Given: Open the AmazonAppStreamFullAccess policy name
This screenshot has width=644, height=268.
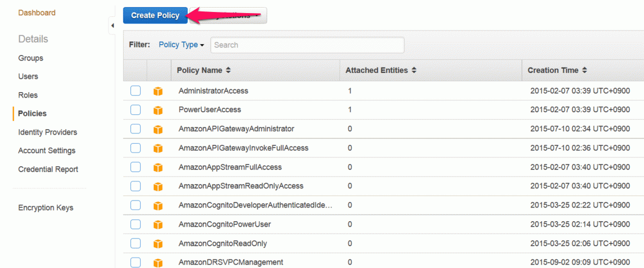Looking at the screenshot, I should tap(230, 167).
